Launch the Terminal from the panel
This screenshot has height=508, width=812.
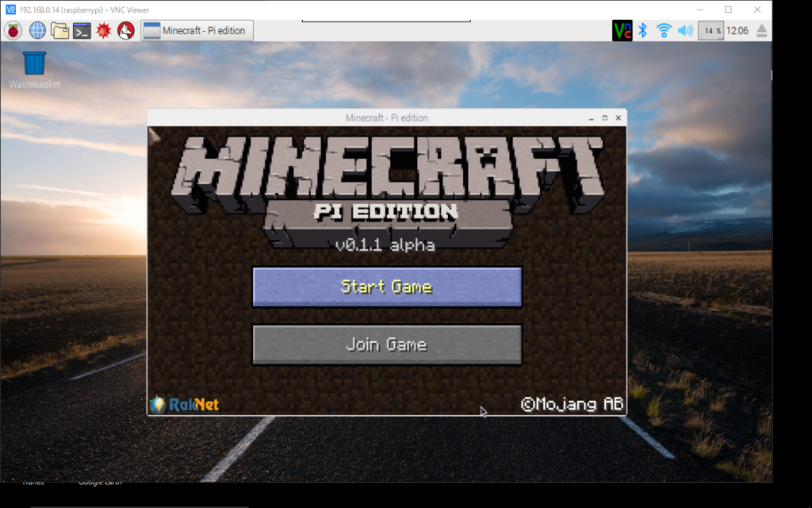(x=82, y=31)
